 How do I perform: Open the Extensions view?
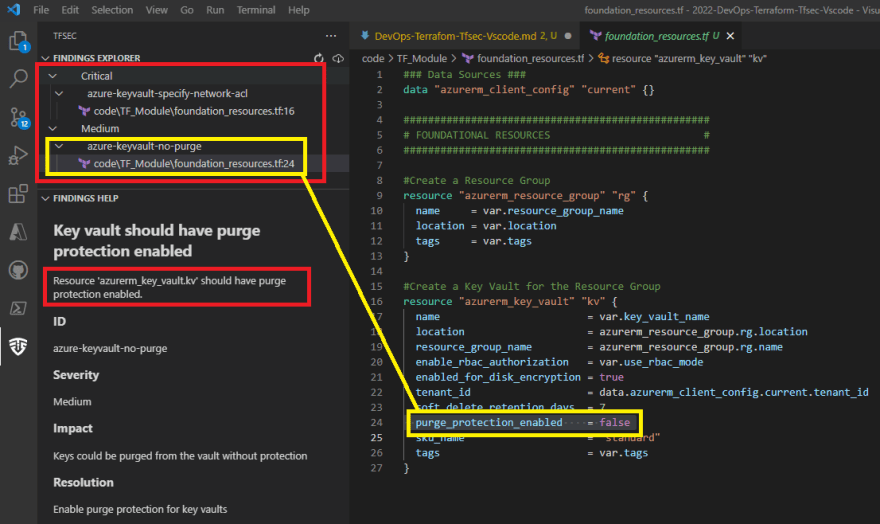(x=18, y=194)
